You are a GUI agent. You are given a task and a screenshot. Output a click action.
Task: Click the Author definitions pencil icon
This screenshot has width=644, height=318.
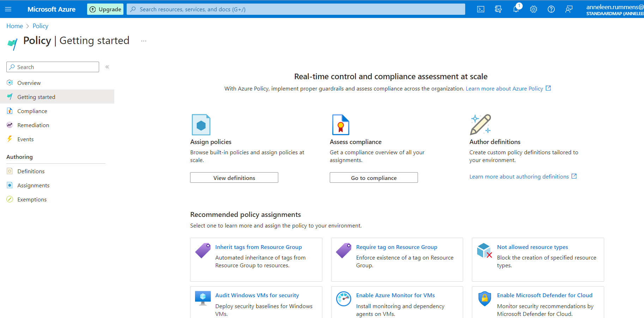[480, 125]
